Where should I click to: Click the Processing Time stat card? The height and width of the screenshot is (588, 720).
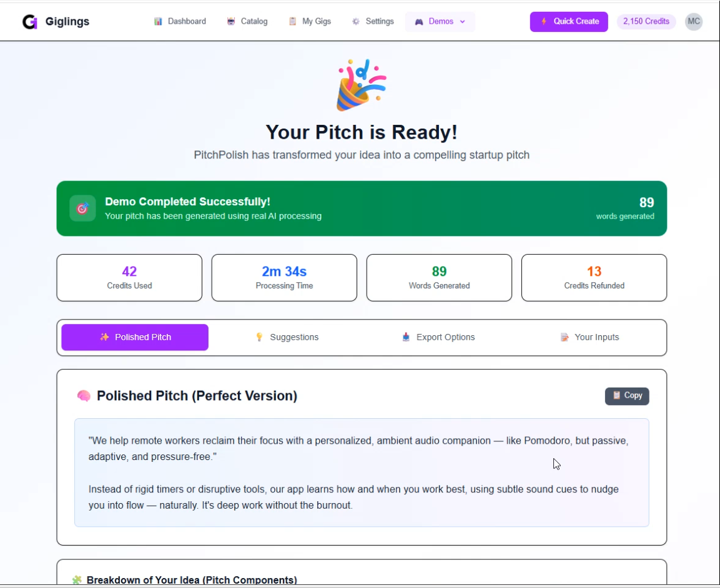click(x=284, y=278)
